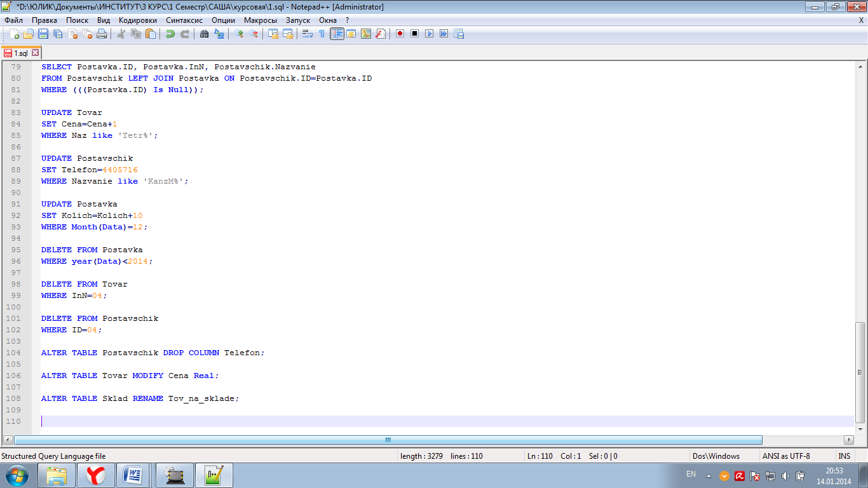Open the Кодировки menu
The image size is (868, 488).
(x=137, y=20)
